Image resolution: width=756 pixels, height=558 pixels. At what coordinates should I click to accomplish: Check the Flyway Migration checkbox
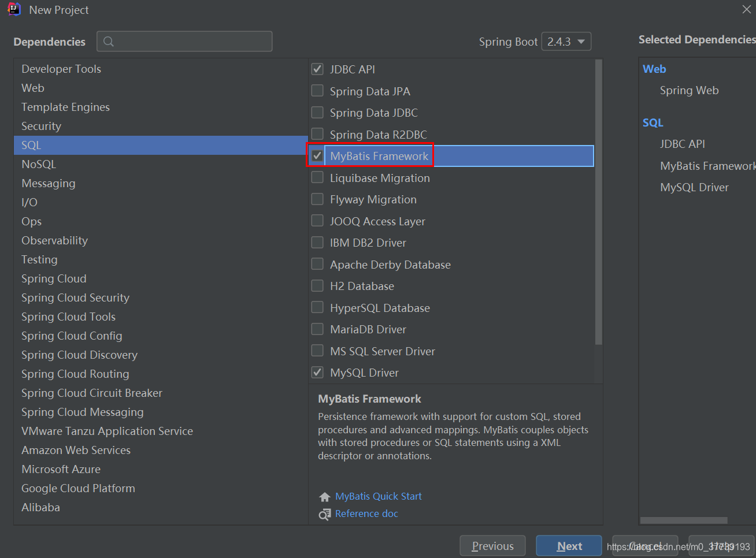[317, 199]
